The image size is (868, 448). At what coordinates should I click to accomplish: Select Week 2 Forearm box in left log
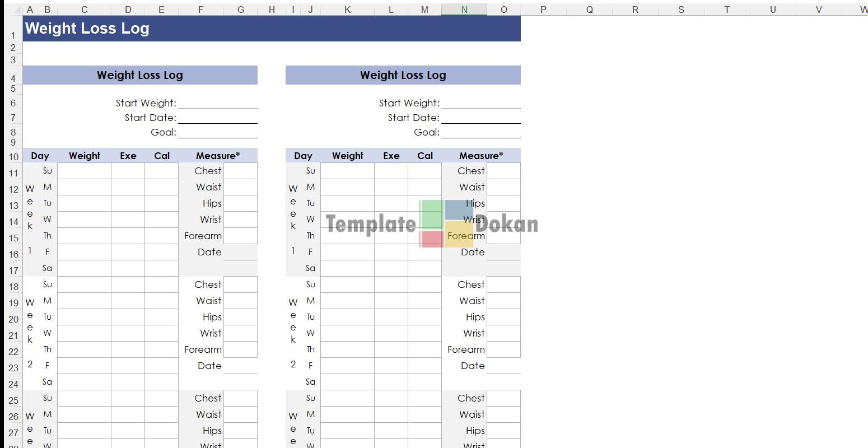click(x=240, y=349)
